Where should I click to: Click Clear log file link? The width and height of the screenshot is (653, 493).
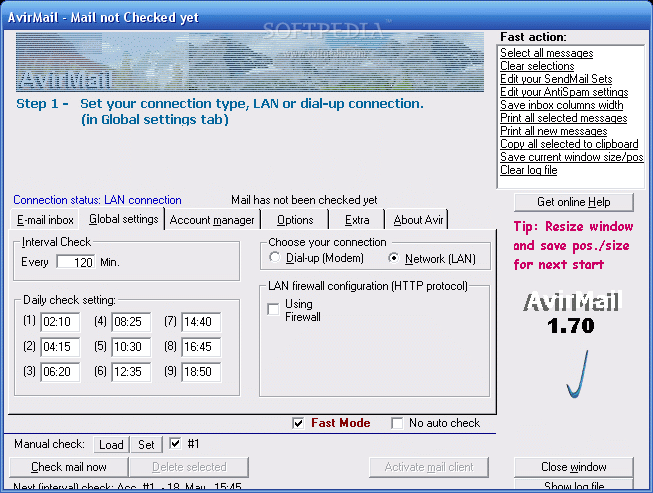(528, 170)
